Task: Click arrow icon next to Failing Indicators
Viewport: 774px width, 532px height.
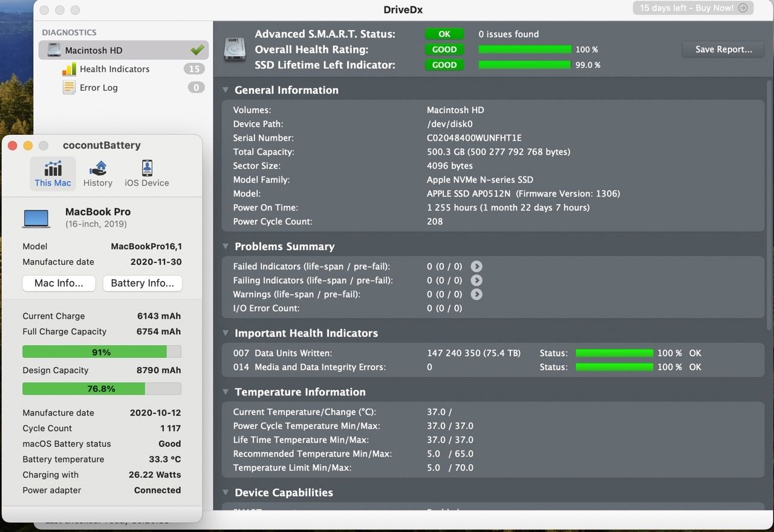Action: tap(476, 280)
